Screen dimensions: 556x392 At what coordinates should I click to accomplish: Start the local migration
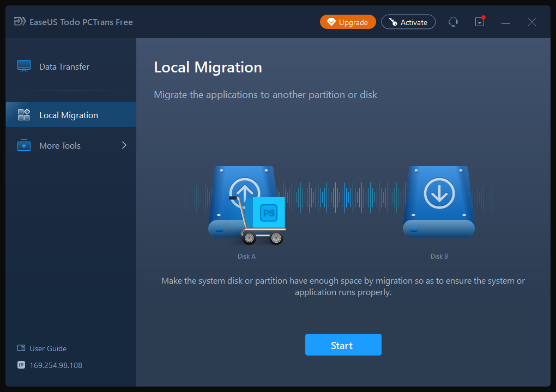343,345
